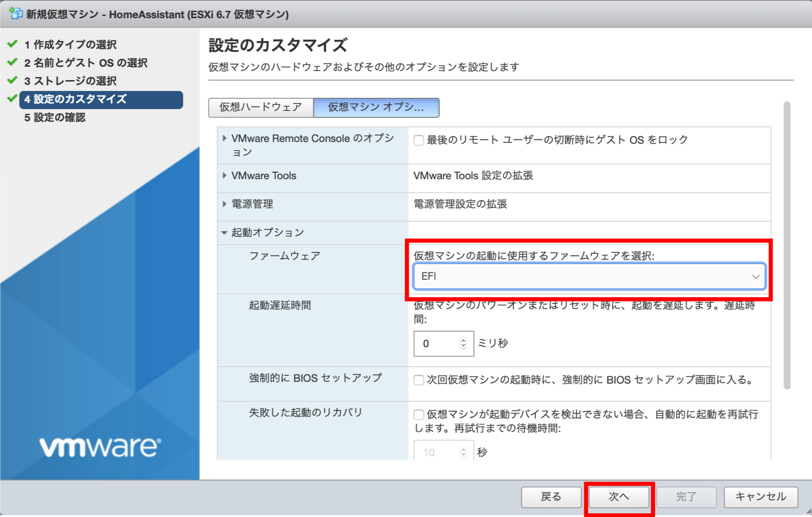Go to step 2 名前とゲスト OS の選択
812x517 pixels.
point(86,63)
